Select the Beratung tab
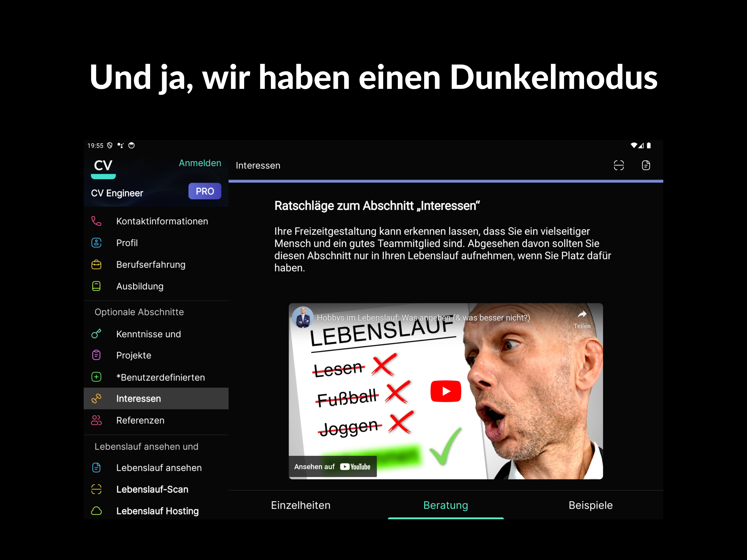This screenshot has height=560, width=747. point(445,505)
